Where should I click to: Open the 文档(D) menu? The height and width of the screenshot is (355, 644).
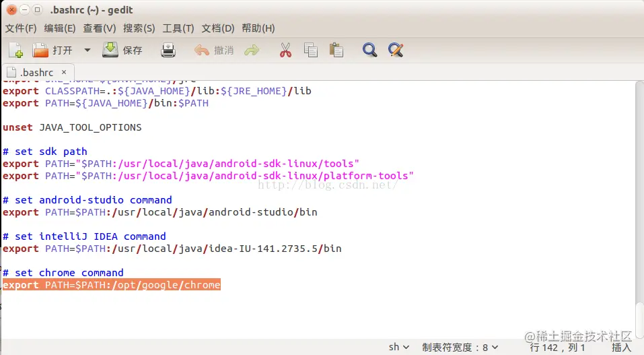click(x=217, y=28)
